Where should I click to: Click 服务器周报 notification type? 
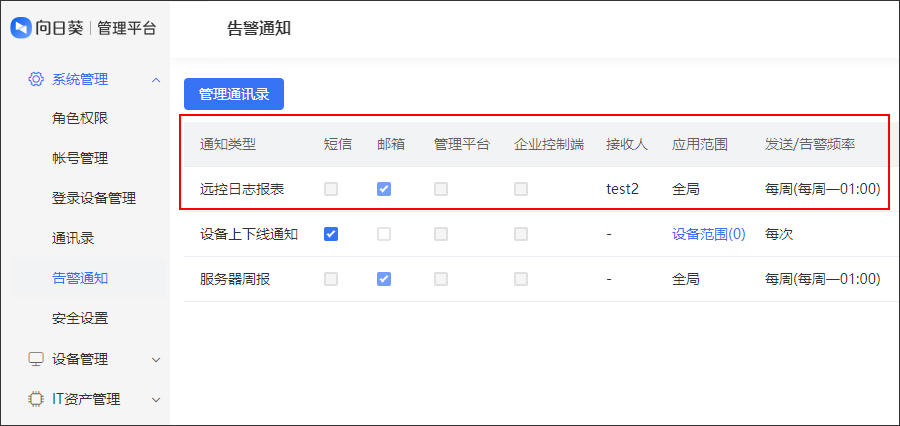pos(235,280)
